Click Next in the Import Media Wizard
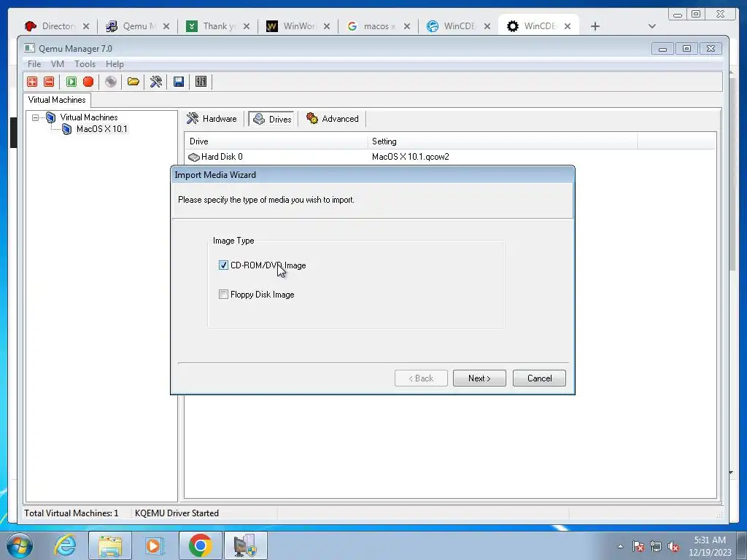The image size is (747, 560). click(x=479, y=378)
